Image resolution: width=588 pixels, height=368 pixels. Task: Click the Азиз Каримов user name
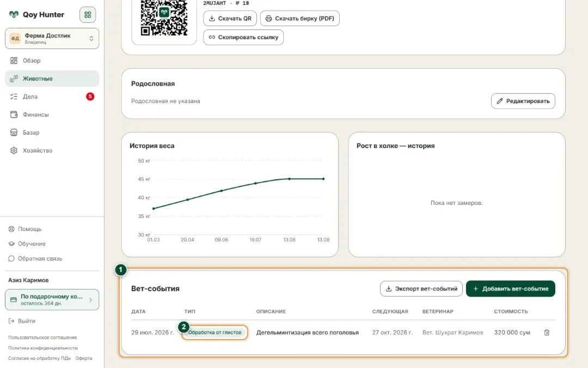pos(28,280)
